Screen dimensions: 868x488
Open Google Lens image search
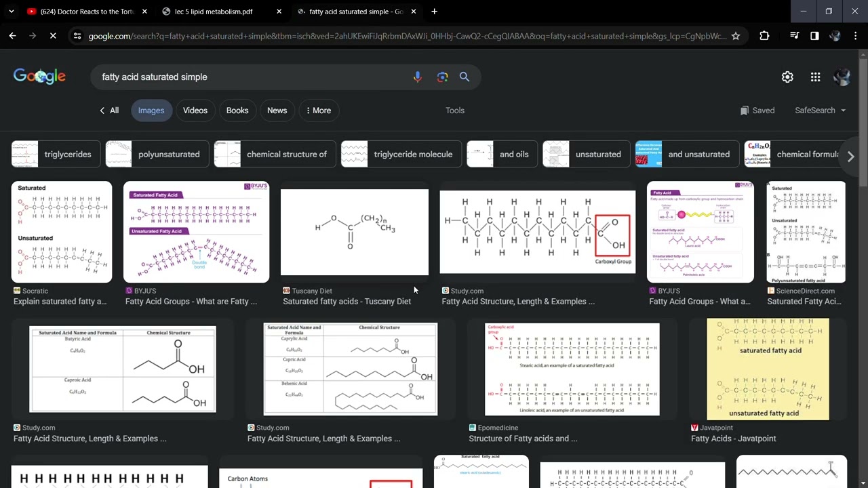(442, 77)
